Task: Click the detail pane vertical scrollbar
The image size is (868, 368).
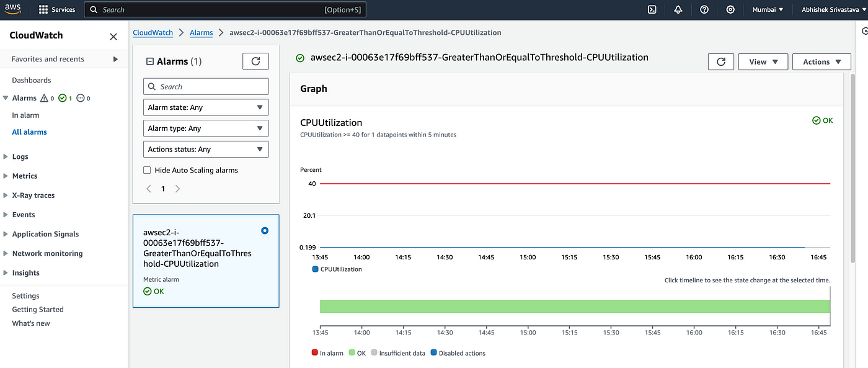Action: (854, 168)
